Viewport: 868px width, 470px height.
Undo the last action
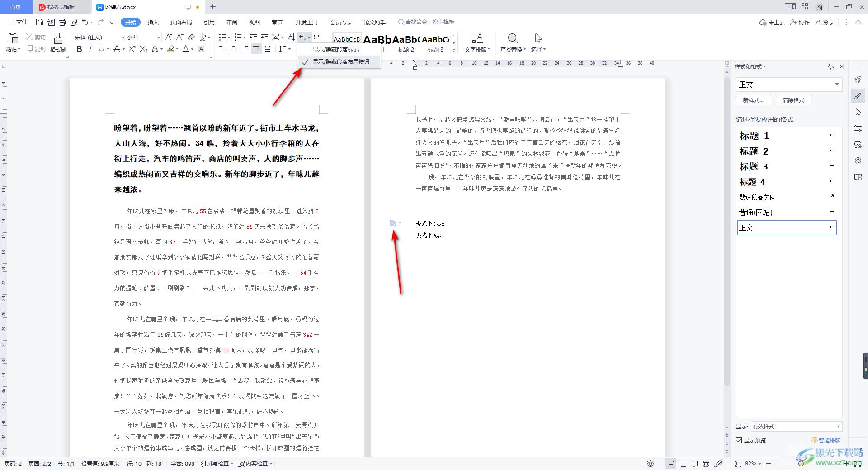pyautogui.click(x=85, y=22)
